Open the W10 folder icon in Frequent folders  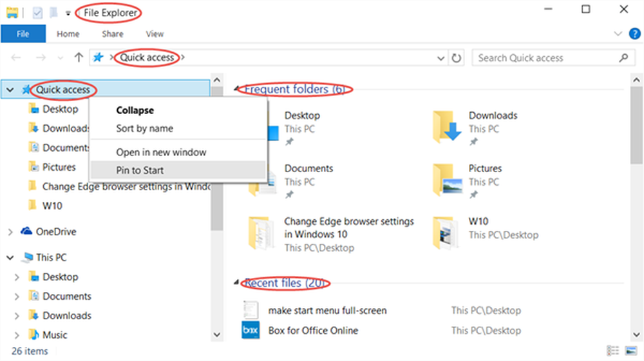pyautogui.click(x=446, y=233)
